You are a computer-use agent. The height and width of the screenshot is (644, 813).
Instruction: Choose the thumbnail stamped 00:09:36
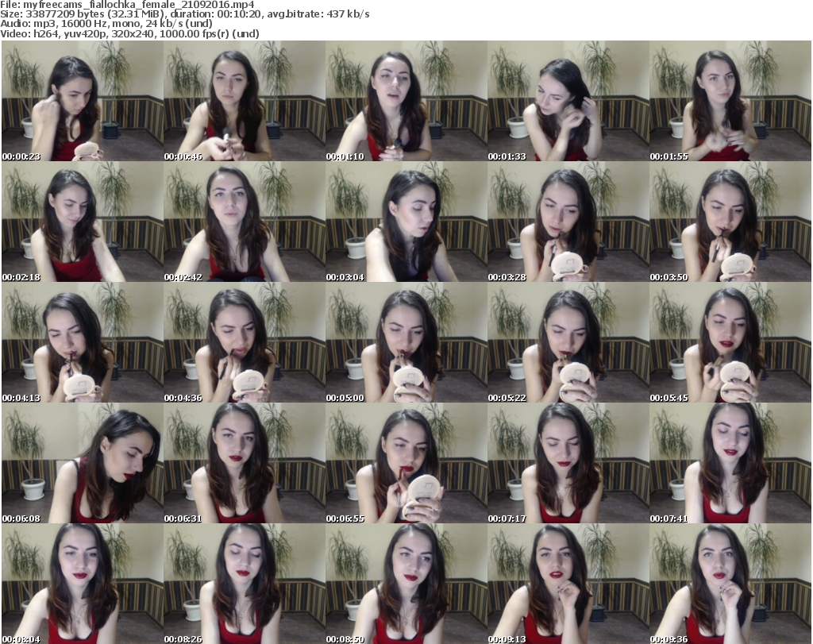point(730,584)
